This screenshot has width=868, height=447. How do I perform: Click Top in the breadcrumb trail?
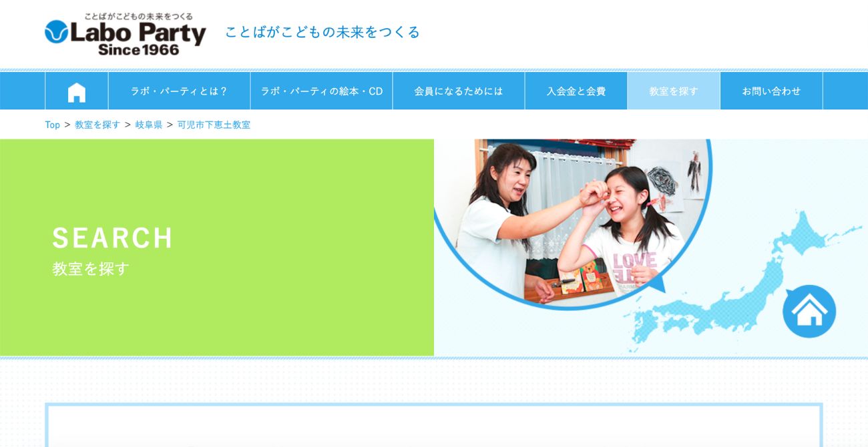52,124
